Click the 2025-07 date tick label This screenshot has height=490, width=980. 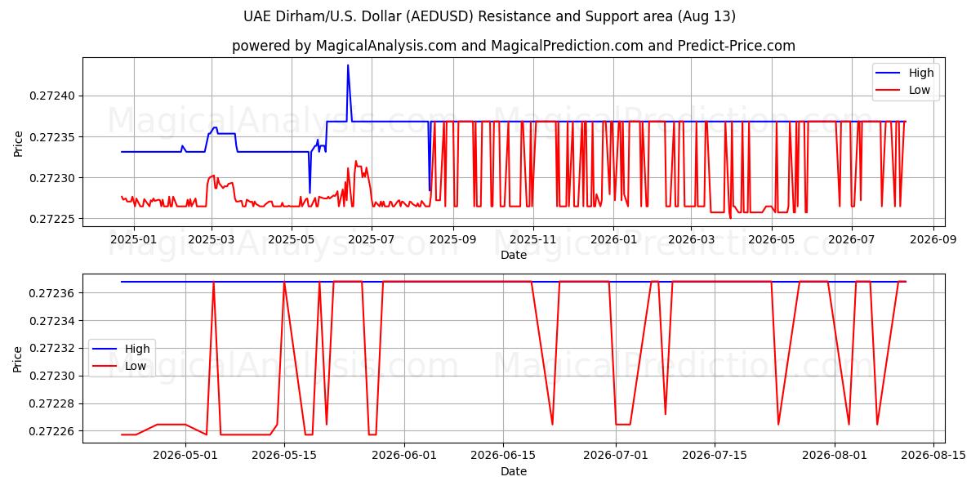[372, 239]
